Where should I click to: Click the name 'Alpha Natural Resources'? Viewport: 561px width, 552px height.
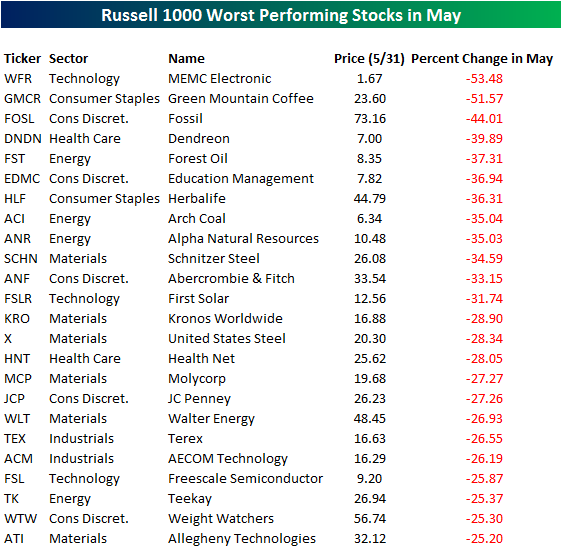[243, 239]
